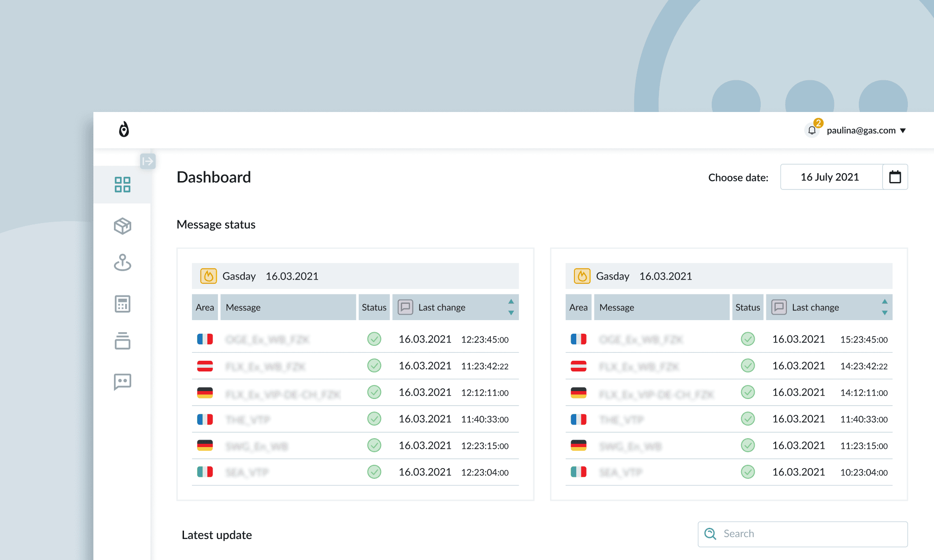Click status check in right 15:23:45:00 row
Image resolution: width=934 pixels, height=560 pixels.
[748, 339]
